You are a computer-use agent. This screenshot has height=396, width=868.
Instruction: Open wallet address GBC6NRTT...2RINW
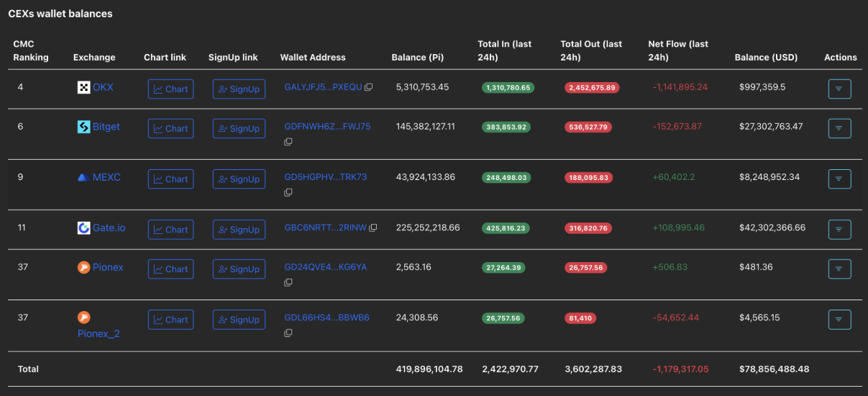[325, 228]
